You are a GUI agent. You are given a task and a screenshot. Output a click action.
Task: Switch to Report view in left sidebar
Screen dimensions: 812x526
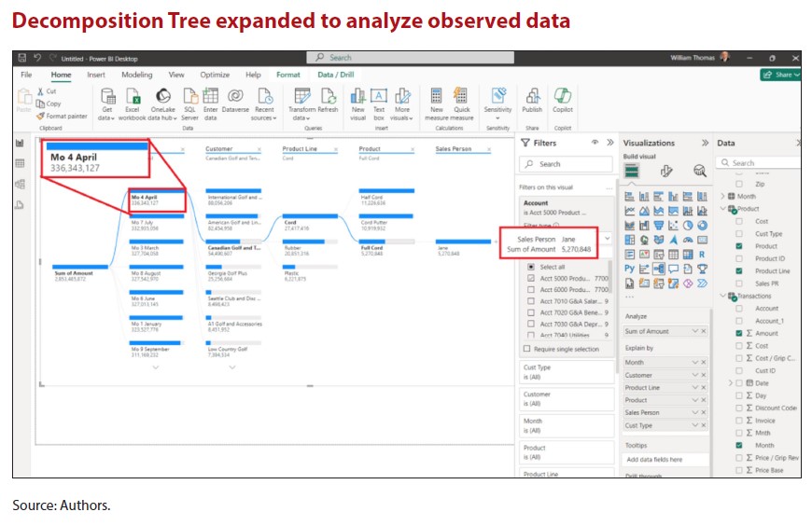tap(20, 144)
